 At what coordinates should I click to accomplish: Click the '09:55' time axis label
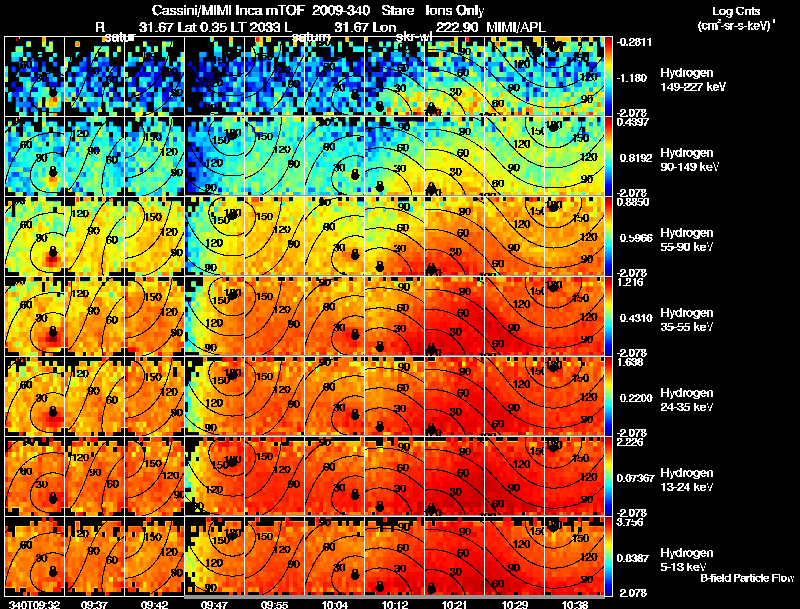pos(274,604)
